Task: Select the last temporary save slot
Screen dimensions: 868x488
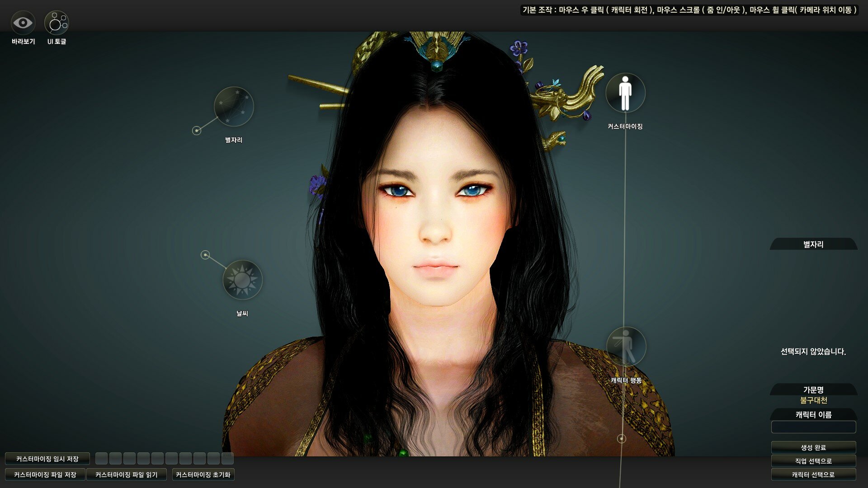Action: (x=228, y=459)
